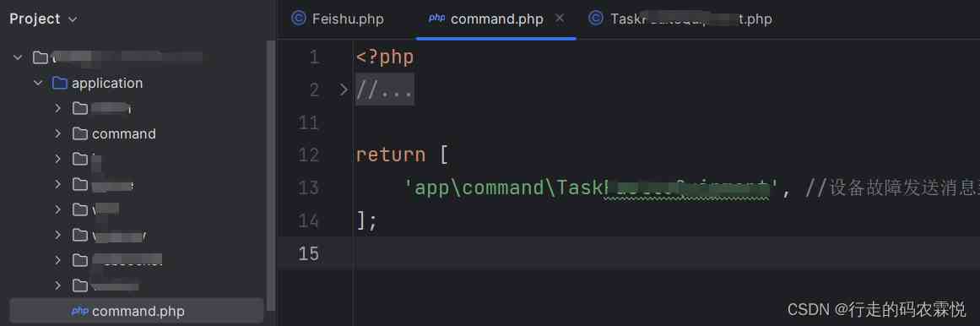Screen dimensions: 980x326
Task: Click the class icon on Feishu.php tab
Action: 299,18
